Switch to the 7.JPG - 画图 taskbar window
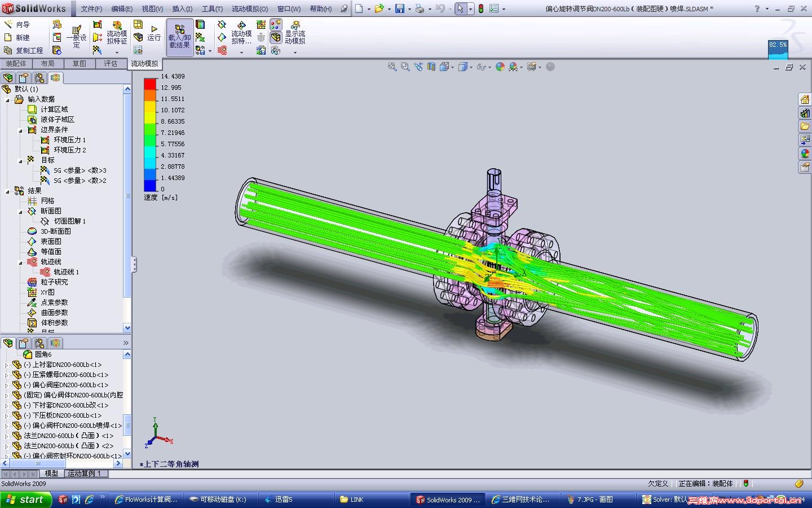812x508 pixels. 599,500
